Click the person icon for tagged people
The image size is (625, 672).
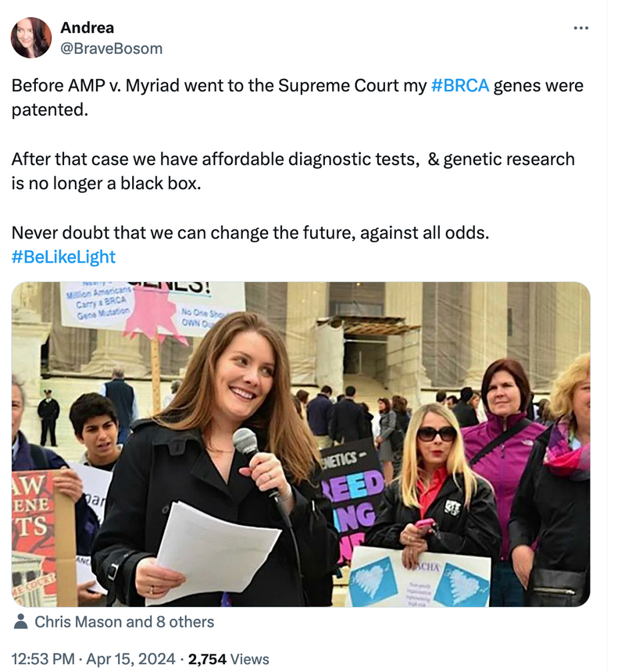[20, 621]
